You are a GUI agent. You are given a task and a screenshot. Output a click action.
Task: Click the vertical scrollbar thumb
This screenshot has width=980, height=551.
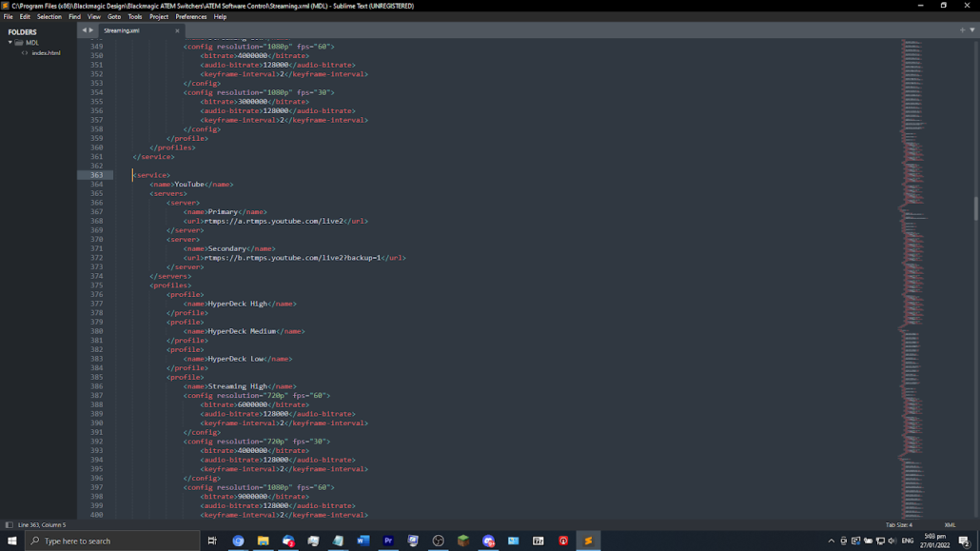975,207
